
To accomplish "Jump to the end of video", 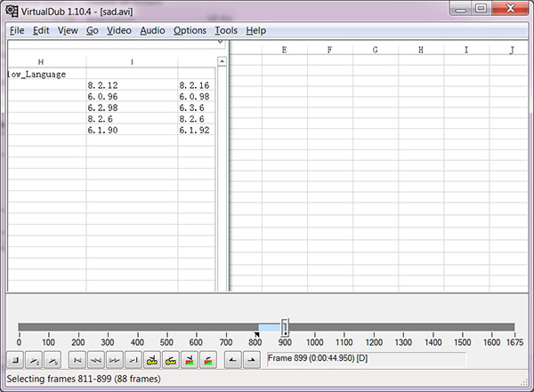I will point(133,360).
